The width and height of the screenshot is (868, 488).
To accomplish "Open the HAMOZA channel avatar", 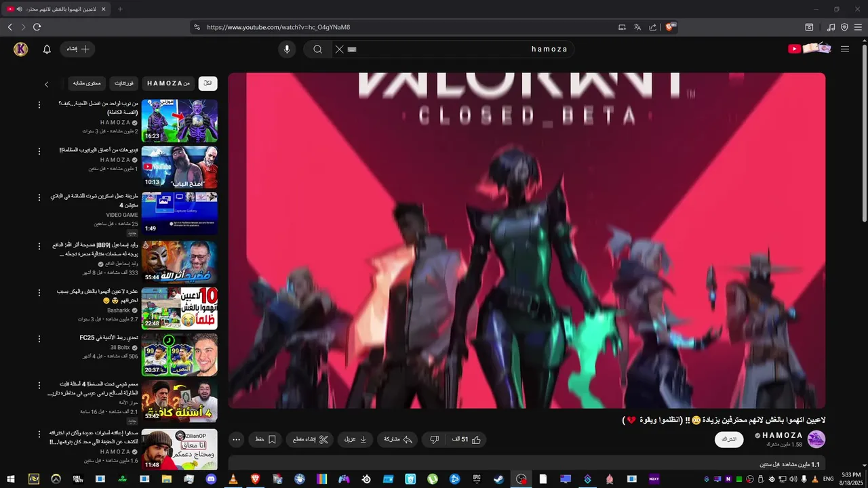I will pos(816,439).
